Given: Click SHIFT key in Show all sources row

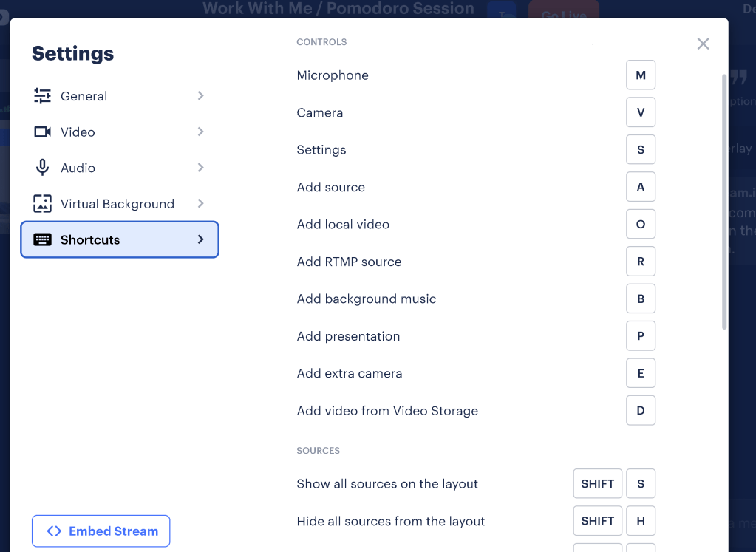Looking at the screenshot, I should [597, 483].
